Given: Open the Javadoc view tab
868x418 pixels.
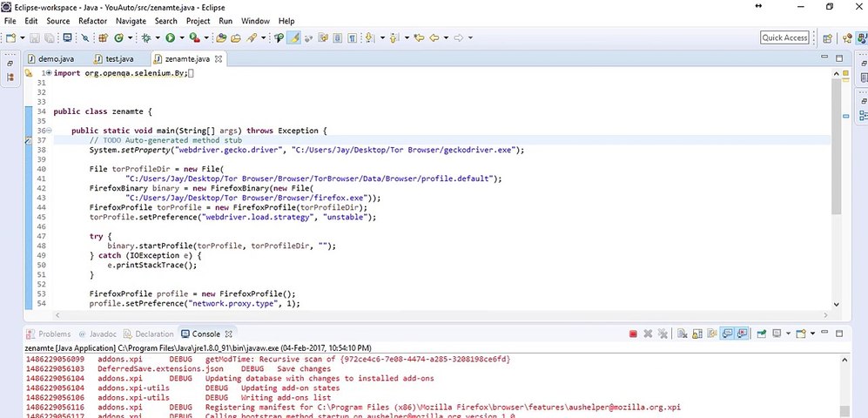Looking at the screenshot, I should click(98, 334).
